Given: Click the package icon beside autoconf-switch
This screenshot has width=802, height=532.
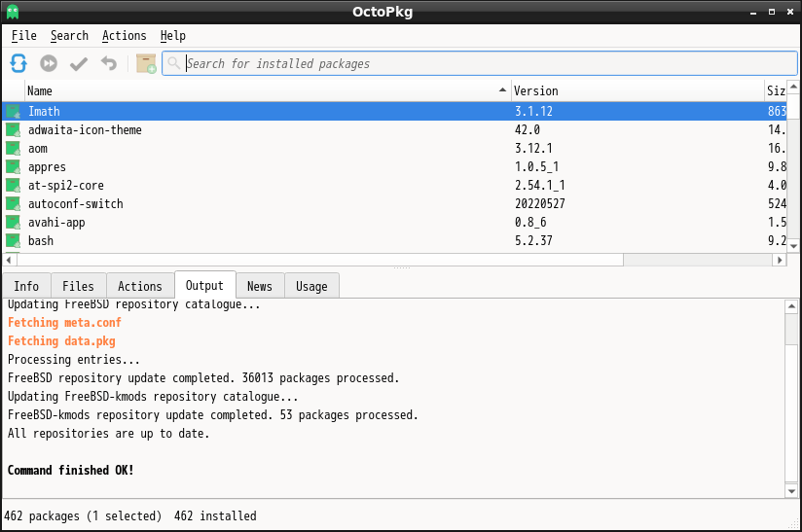Looking at the screenshot, I should [14, 203].
